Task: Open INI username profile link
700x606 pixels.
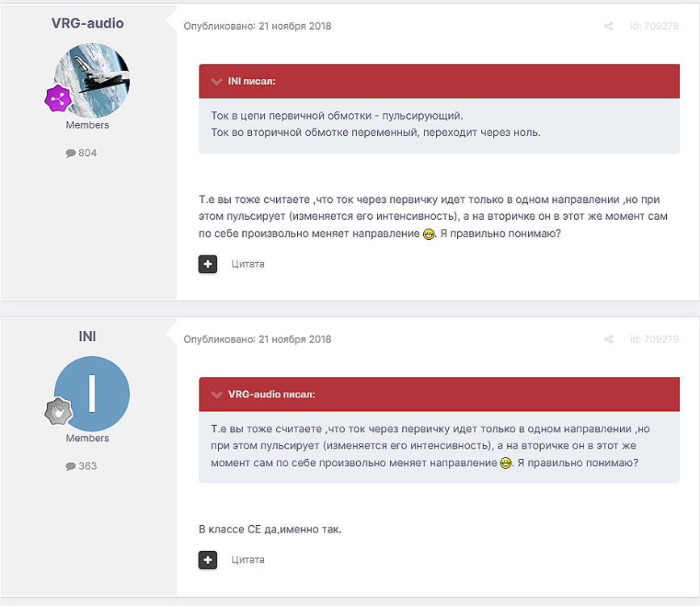Action: point(87,336)
